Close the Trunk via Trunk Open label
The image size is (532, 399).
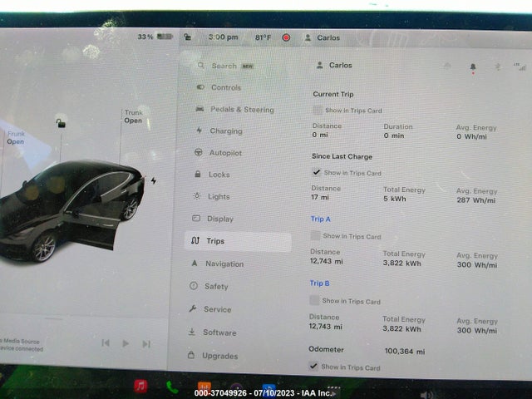coord(133,116)
